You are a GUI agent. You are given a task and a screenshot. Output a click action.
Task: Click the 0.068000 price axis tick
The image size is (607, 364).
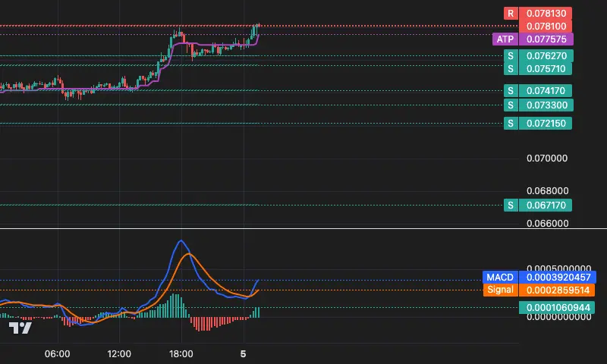pos(547,190)
